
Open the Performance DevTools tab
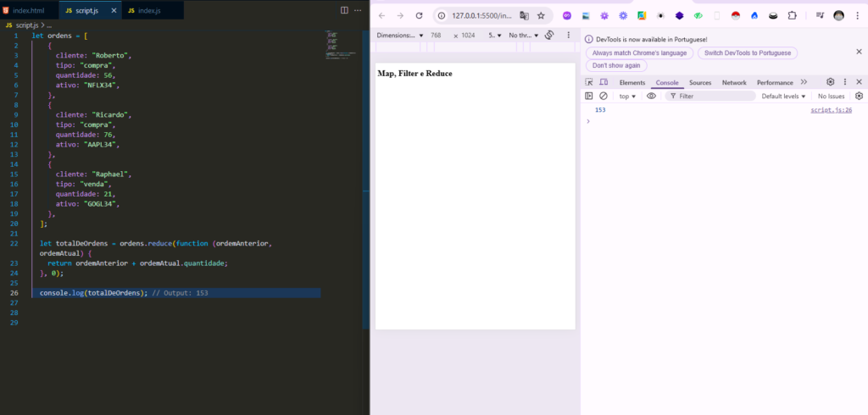tap(775, 82)
